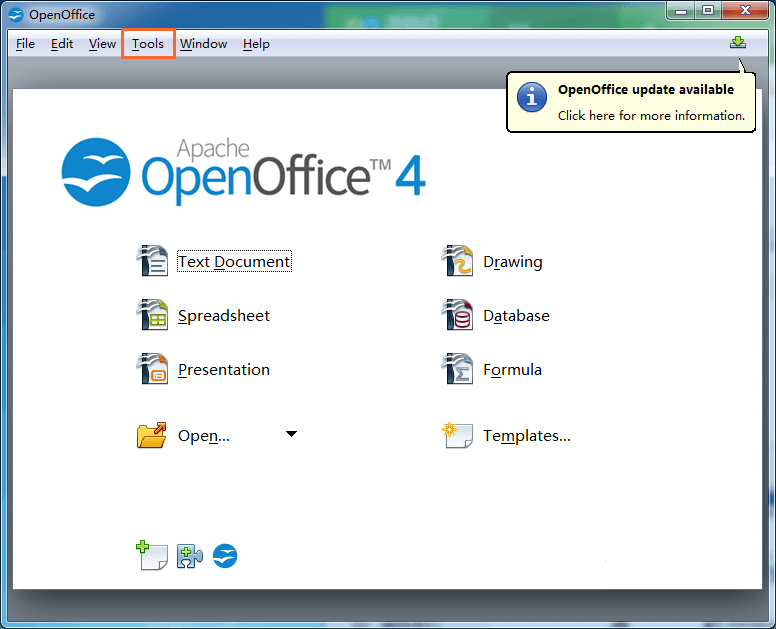Click the Open... button
This screenshot has width=776, height=629.
[203, 436]
